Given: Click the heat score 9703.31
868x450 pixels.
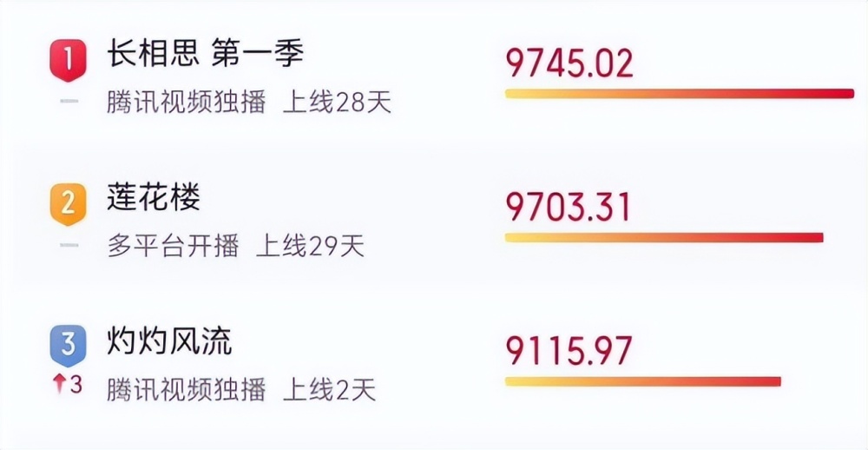Looking at the screenshot, I should click(x=568, y=207).
